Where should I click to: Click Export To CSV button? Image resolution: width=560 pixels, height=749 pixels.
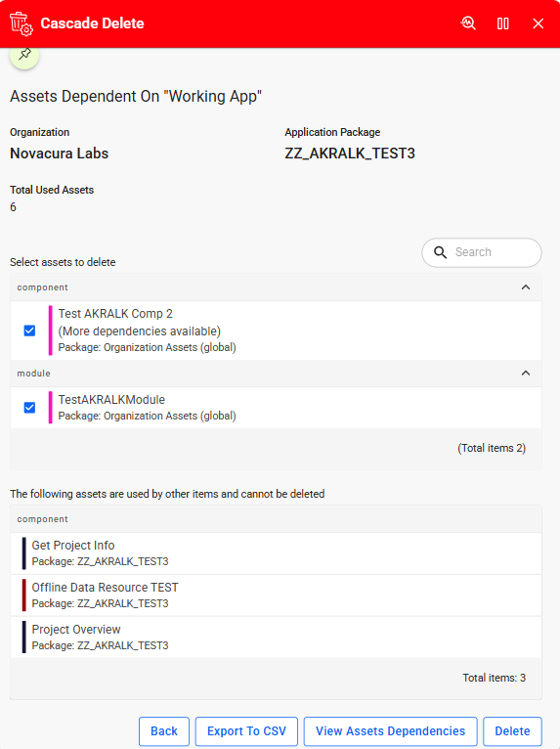pos(246,731)
